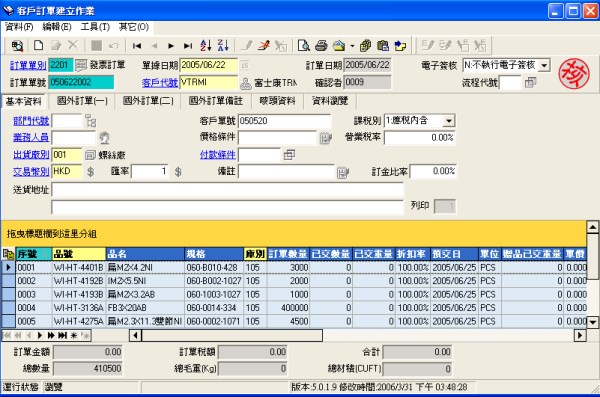Image resolution: width=600 pixels, height=397 pixels.
Task: Click 業務人員 link
Action: click(x=31, y=137)
